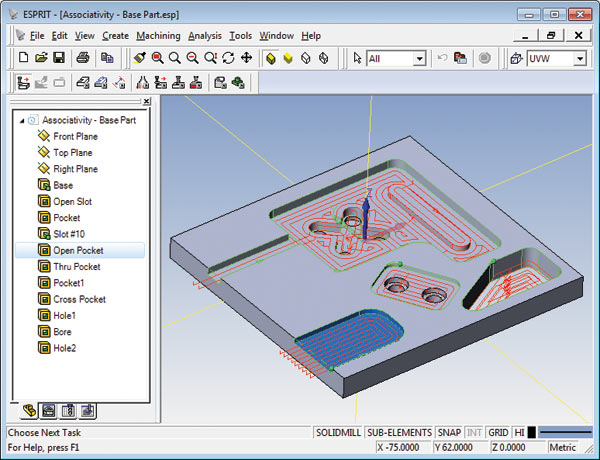Image resolution: width=600 pixels, height=460 pixels.
Task: Toggle GRID mode in status bar
Action: 498,432
